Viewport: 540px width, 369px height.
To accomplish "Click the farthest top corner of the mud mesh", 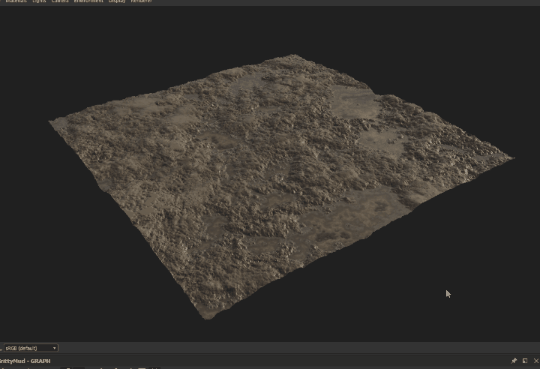I will (x=294, y=55).
